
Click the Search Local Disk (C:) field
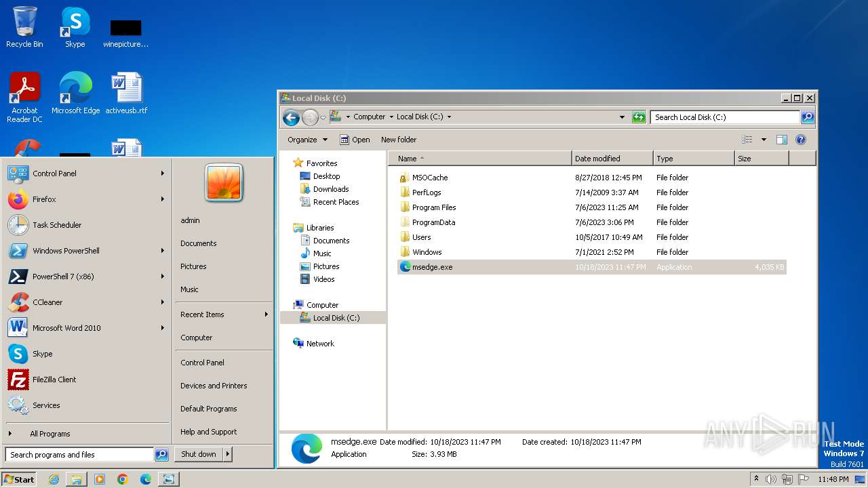point(725,117)
